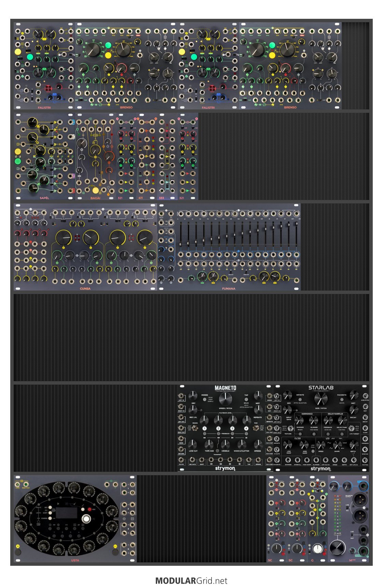The width and height of the screenshot is (383, 588).
Task: Click the CLK IN jack on Magneto
Action: (x=181, y=460)
